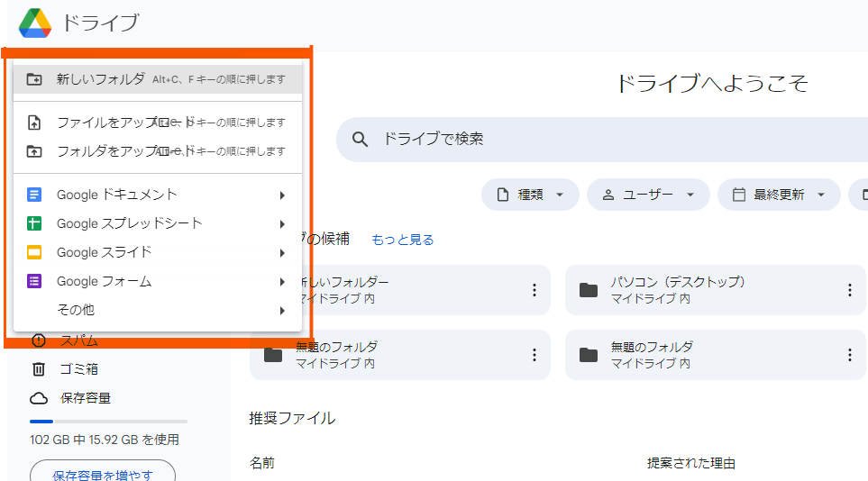Click the 推奨ファイル heading
The image size is (868, 481).
[x=292, y=418]
